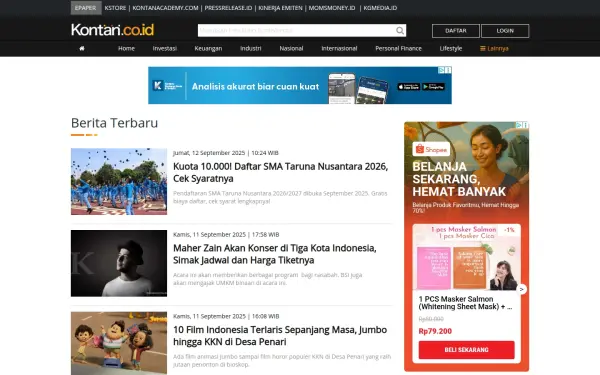Click the Shopee logo in sidebar ad
Screen dimensions: 600x375
point(431,150)
